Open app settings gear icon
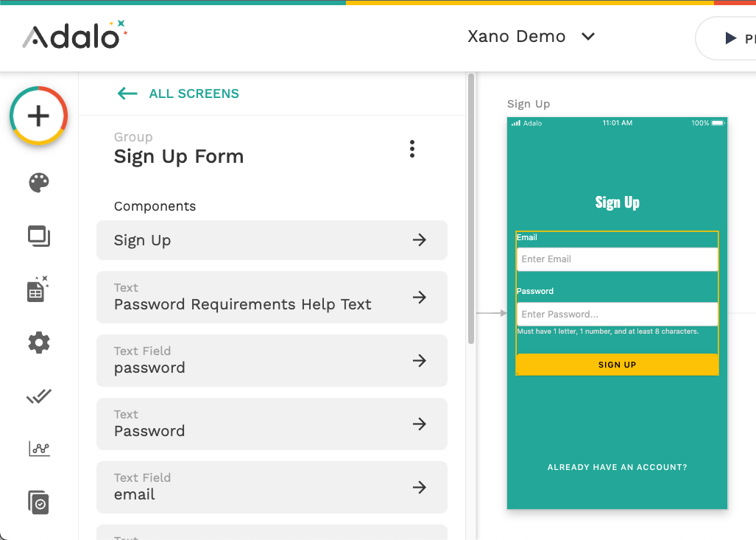The width and height of the screenshot is (756, 540). (x=38, y=343)
